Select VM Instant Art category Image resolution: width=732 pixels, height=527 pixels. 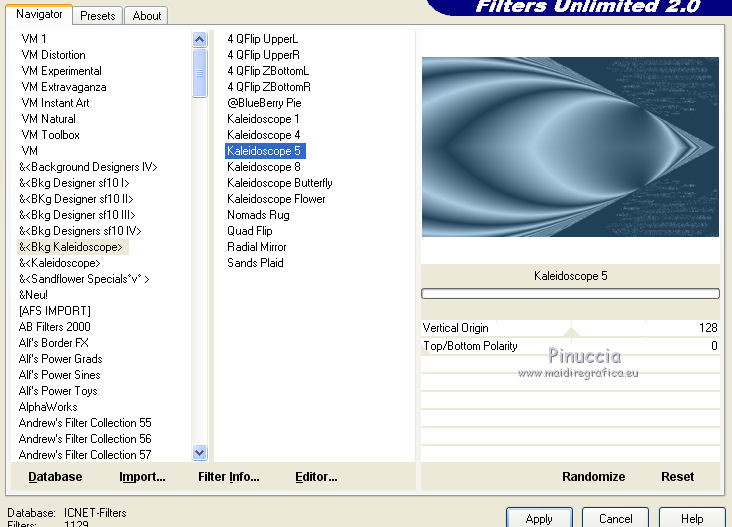tap(56, 103)
